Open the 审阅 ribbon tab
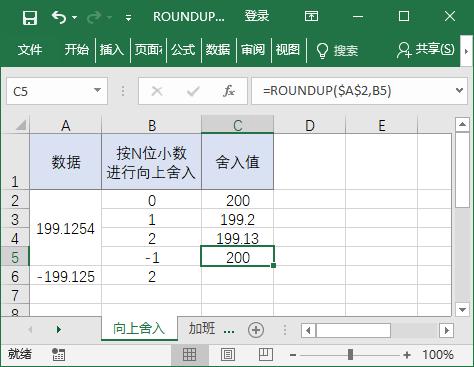The image size is (474, 367). [x=253, y=50]
